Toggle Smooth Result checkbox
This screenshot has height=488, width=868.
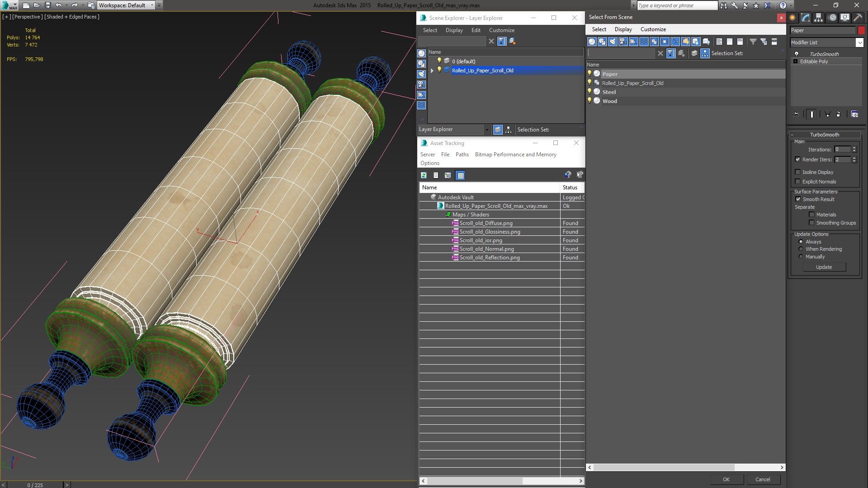[798, 199]
